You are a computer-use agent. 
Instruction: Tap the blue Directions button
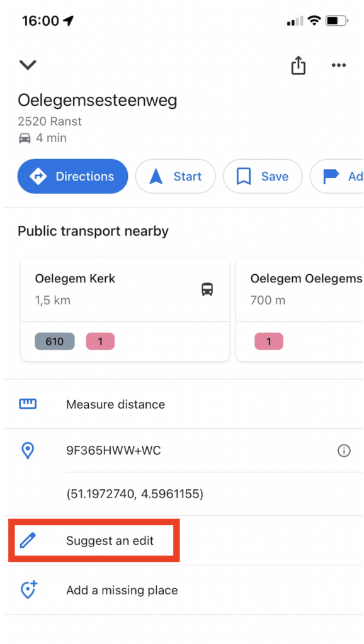pos(73,176)
